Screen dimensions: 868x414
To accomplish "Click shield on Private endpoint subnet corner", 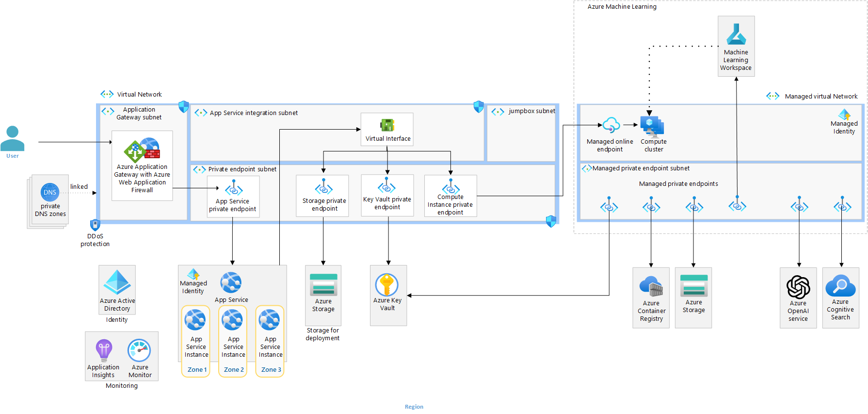I will pos(551,221).
